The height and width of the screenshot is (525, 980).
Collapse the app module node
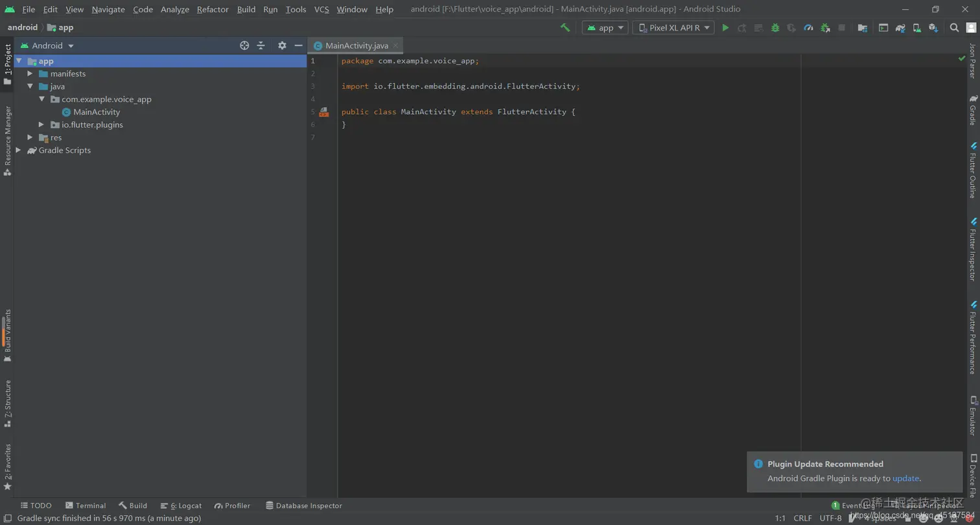pyautogui.click(x=19, y=61)
